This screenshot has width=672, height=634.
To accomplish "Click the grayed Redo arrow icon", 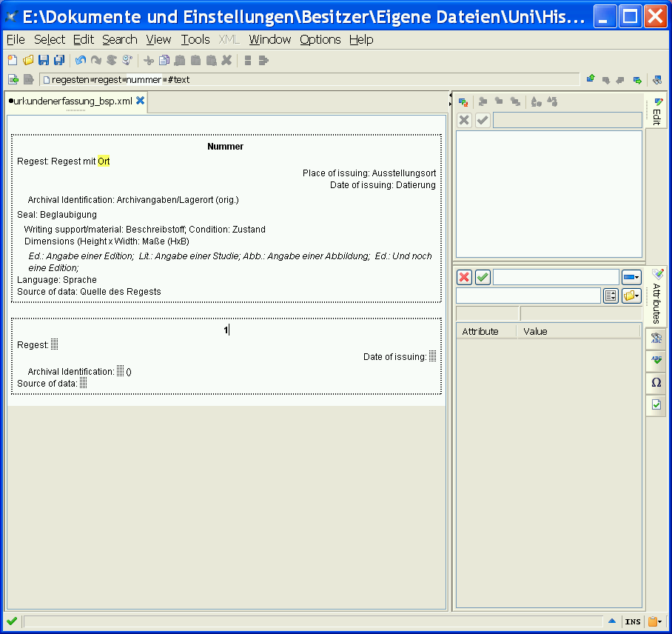I will (x=96, y=61).
